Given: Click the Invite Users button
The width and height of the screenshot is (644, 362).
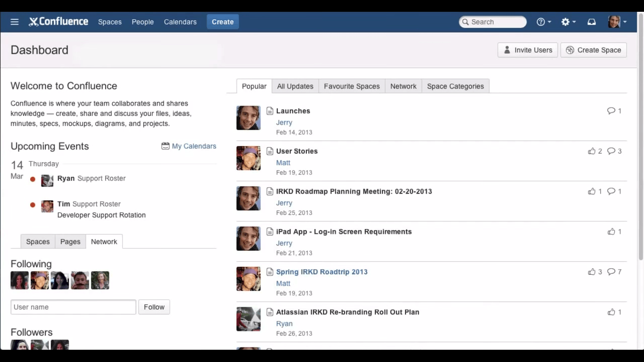Looking at the screenshot, I should [528, 50].
